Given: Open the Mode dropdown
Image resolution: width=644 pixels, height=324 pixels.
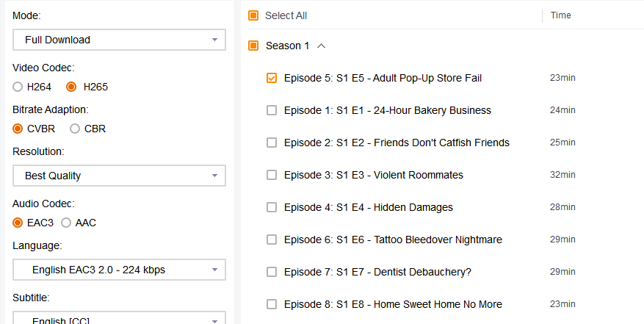Looking at the screenshot, I should [119, 40].
